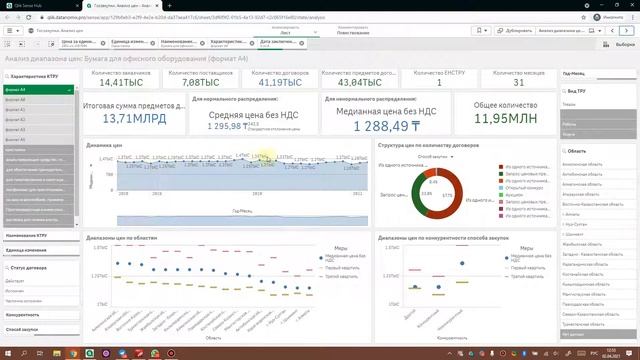The width and height of the screenshot is (640, 360).
Task: Select 'Действует' contract status
Action: coord(41,281)
